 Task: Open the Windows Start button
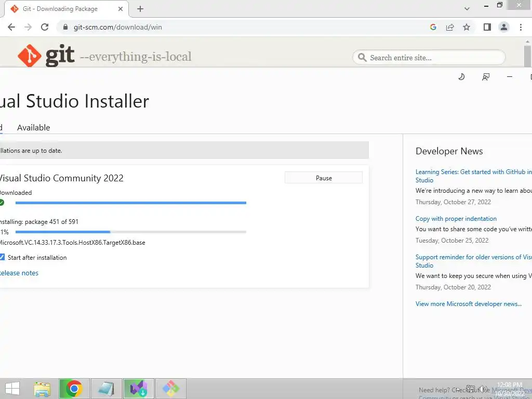pyautogui.click(x=12, y=389)
